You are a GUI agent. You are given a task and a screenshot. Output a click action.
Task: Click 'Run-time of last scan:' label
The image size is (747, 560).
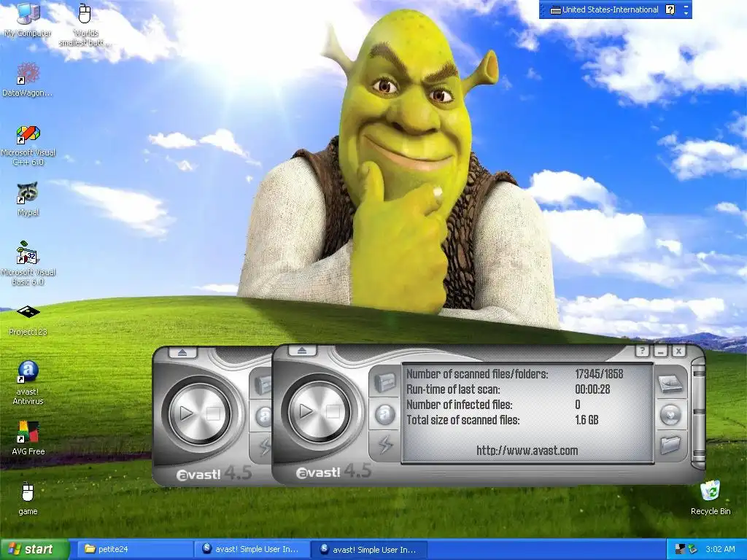click(453, 389)
